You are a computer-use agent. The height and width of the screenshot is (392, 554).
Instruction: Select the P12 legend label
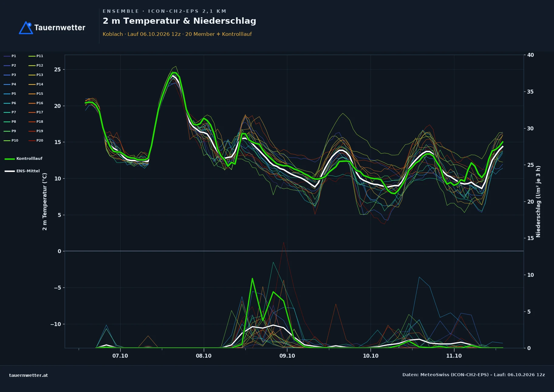40,66
